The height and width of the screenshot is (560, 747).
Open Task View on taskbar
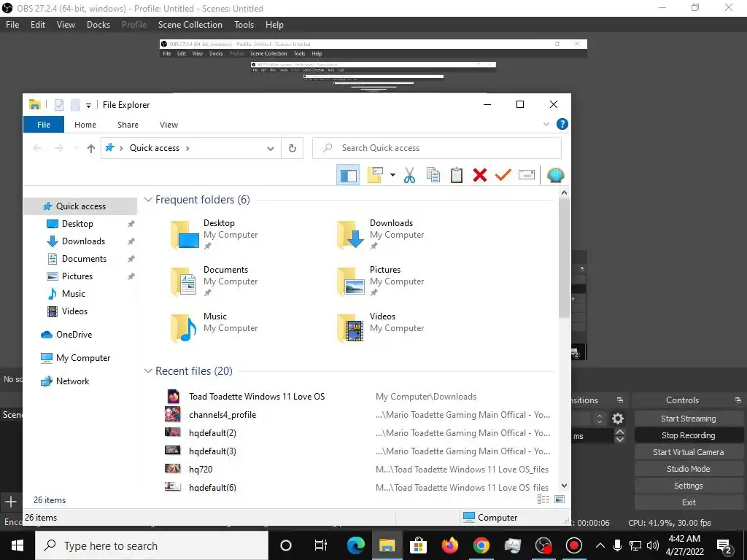(321, 545)
